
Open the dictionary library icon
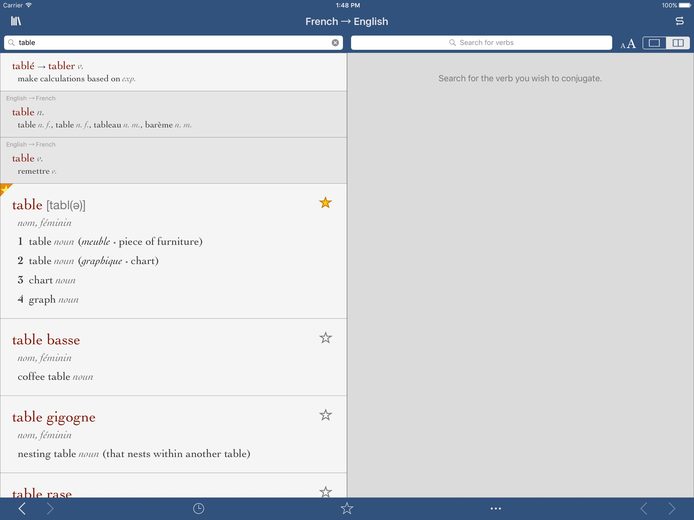click(16, 21)
